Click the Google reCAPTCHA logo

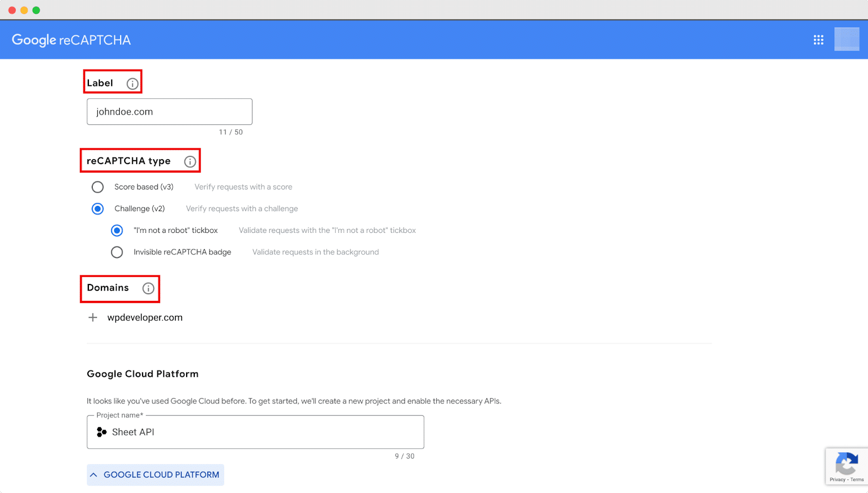pos(71,39)
